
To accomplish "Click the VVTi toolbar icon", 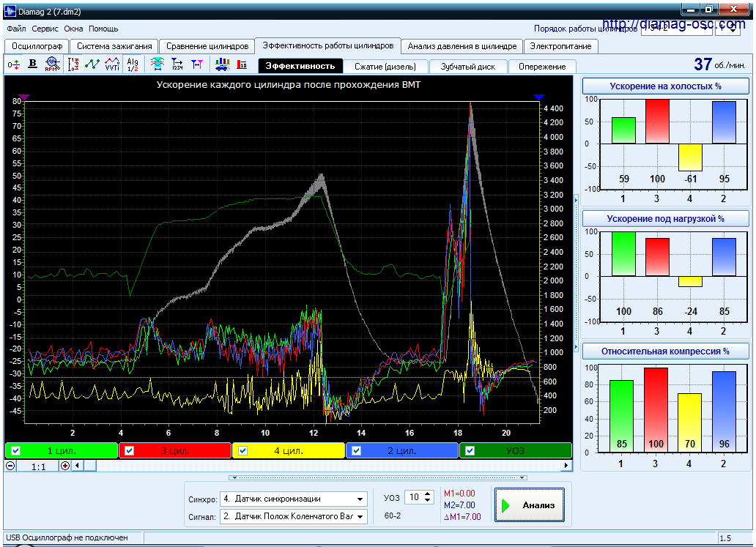I will pyautogui.click(x=112, y=64).
